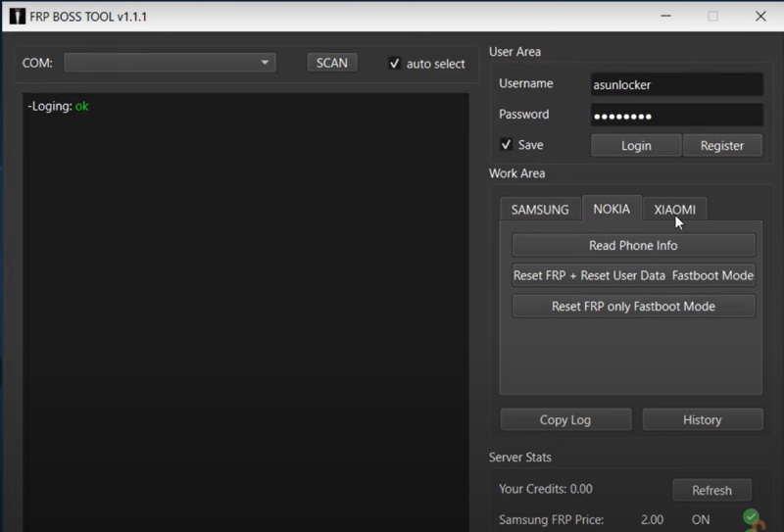784x532 pixels.
Task: Click Reset FRP + Reset User Data button
Action: pos(633,275)
